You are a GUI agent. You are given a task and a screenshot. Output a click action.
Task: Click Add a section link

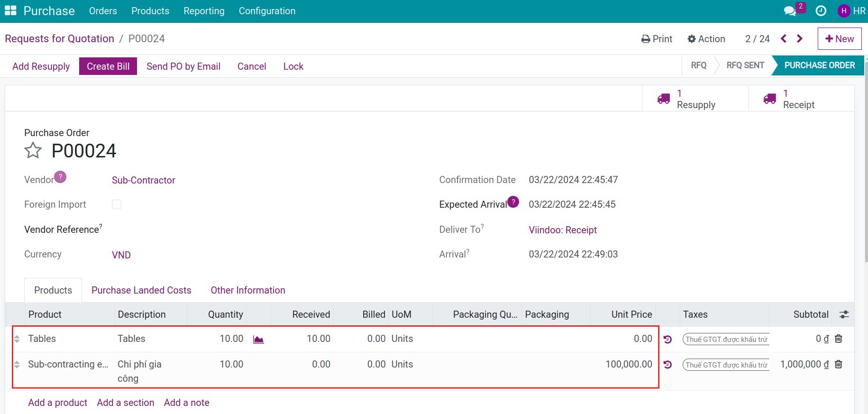pos(126,403)
